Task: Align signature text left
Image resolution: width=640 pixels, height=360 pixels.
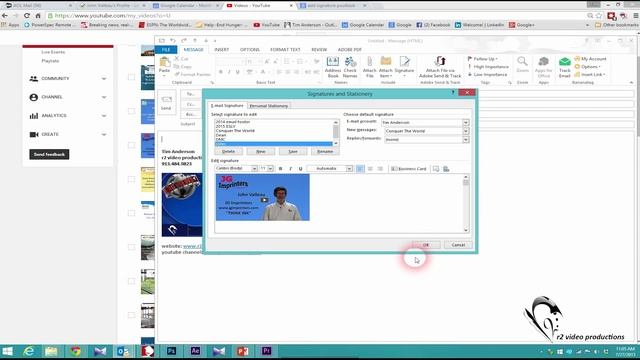Action: (360, 169)
